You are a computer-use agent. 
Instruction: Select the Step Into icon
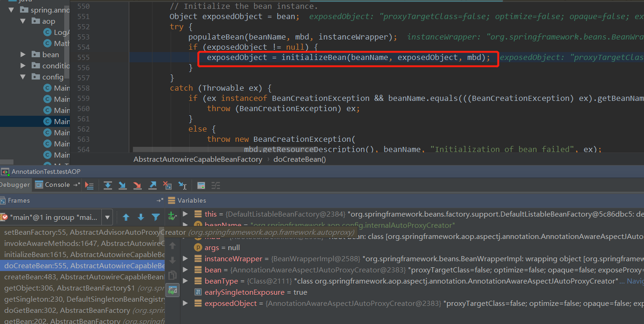[x=122, y=185]
